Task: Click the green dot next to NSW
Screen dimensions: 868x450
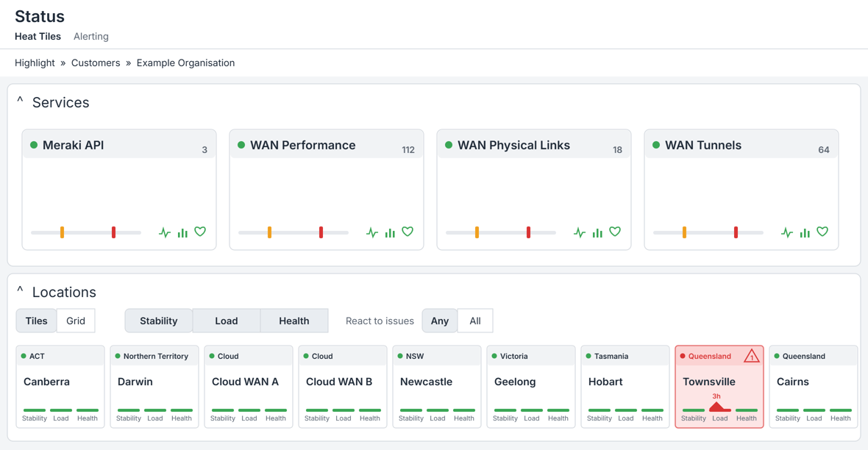Action: tap(400, 356)
